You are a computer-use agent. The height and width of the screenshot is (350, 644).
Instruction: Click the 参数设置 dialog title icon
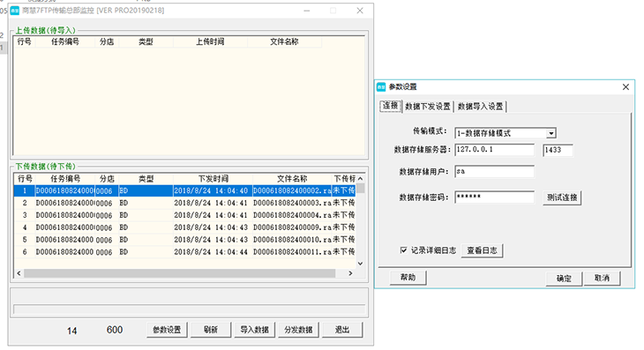[x=381, y=86]
